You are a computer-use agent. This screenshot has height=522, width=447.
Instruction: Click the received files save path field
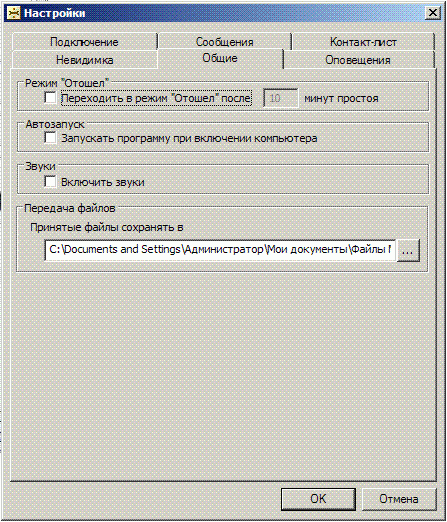pos(220,250)
